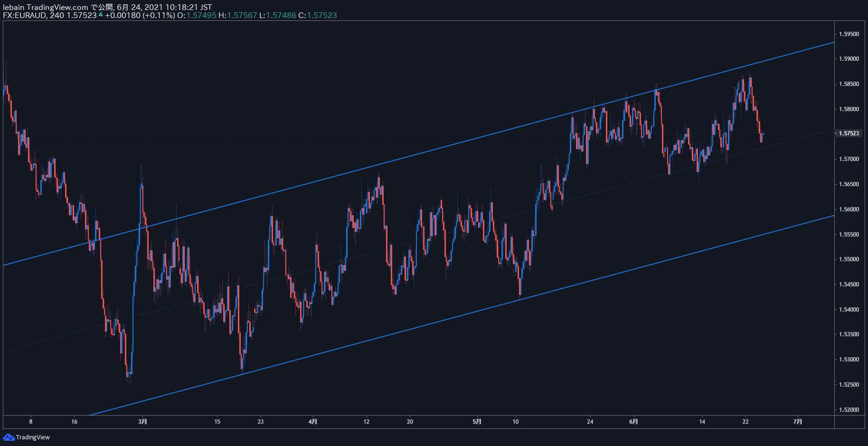Click the 240 timeframe value in header

pyautogui.click(x=57, y=15)
